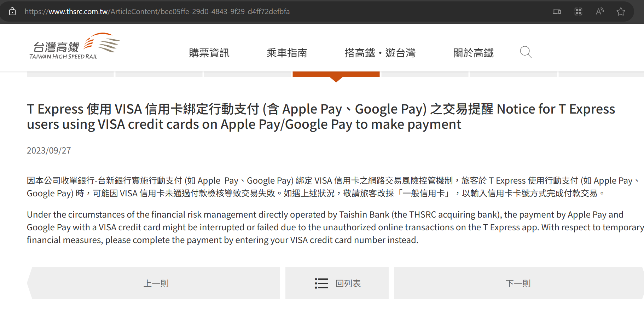Screen dimensions: 644x311
Task: Open the 購票資訊 menu
Action: click(x=209, y=53)
